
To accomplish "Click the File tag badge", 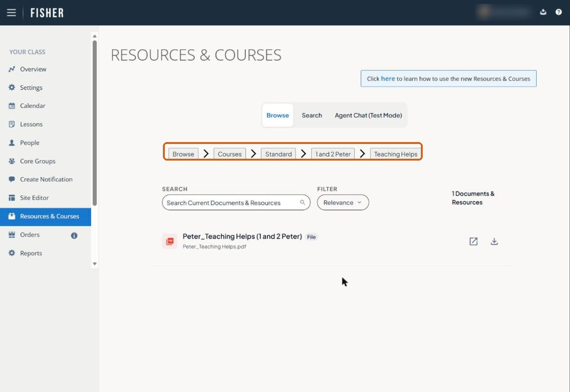I will pyautogui.click(x=311, y=237).
